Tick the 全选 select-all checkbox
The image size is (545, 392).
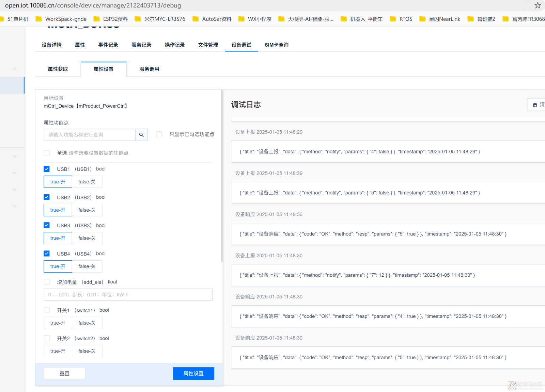[x=47, y=153]
